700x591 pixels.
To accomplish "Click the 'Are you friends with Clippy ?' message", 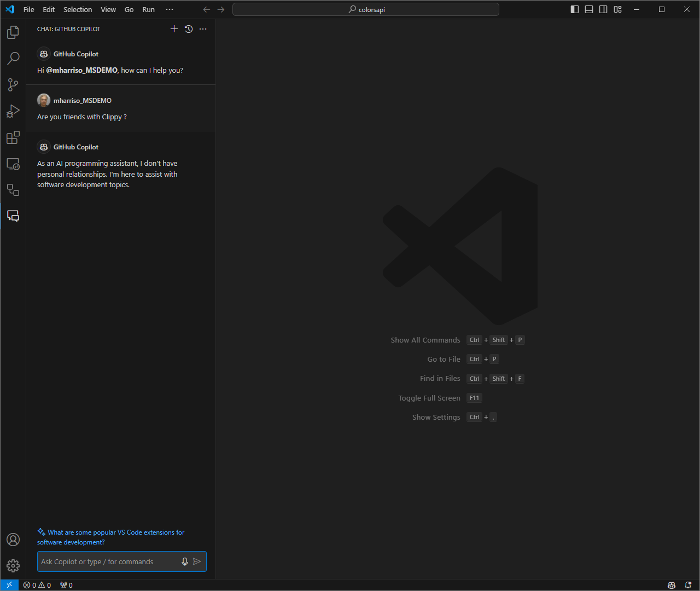I will [82, 117].
